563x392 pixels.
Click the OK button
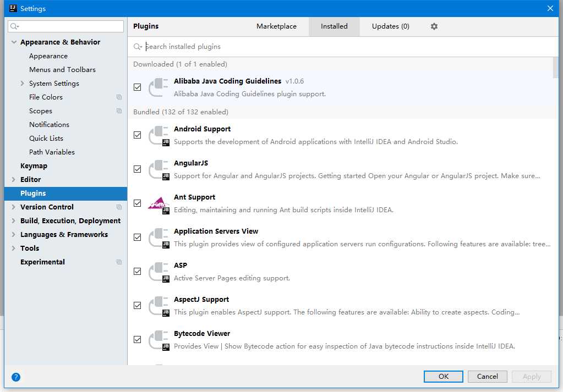click(444, 377)
